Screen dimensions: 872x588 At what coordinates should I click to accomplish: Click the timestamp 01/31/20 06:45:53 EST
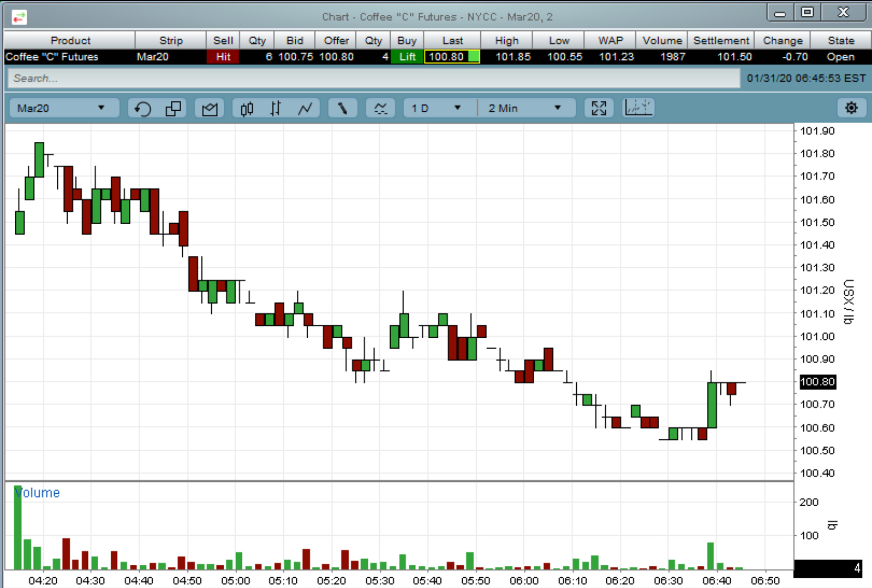[x=806, y=78]
